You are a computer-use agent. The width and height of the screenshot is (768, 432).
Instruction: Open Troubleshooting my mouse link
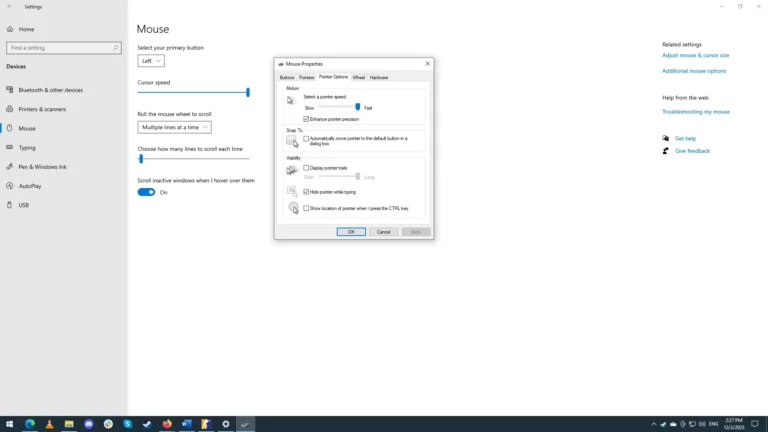pyautogui.click(x=696, y=112)
